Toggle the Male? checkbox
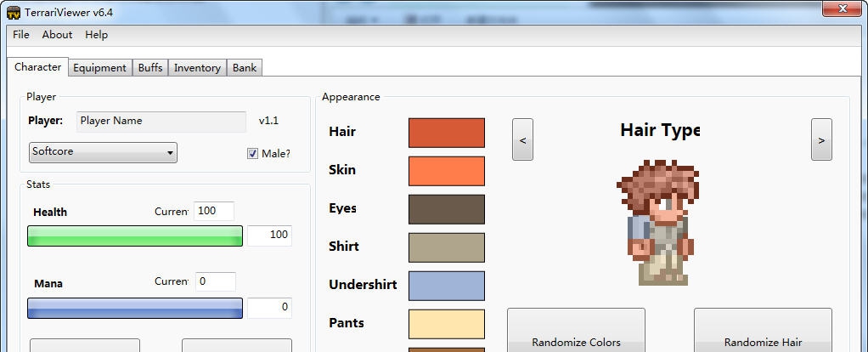This screenshot has width=868, height=352. 252,154
